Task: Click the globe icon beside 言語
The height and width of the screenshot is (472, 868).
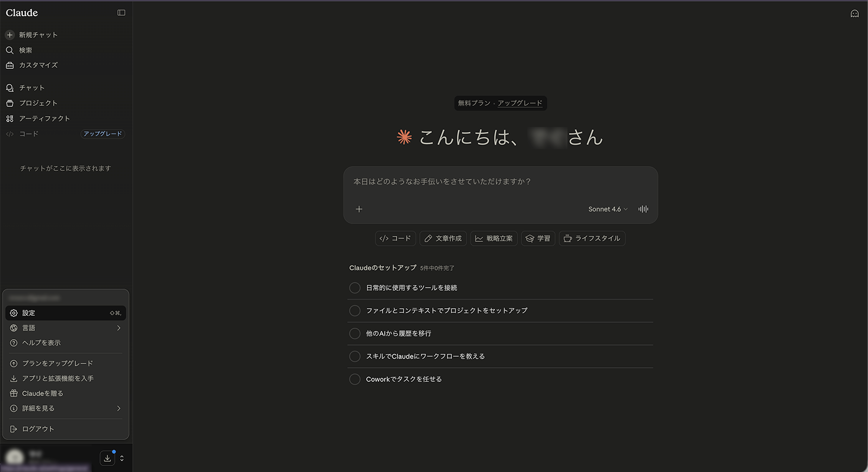Action: click(14, 328)
